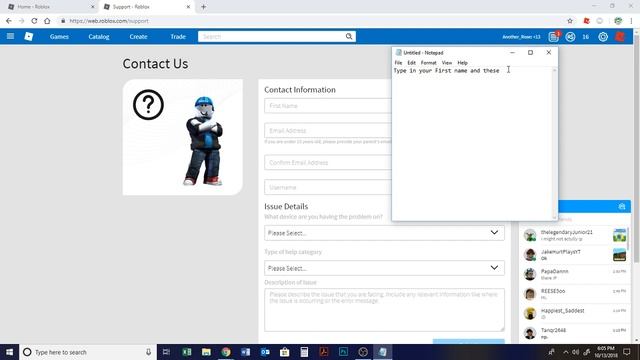Open the Another_Rose username link in navbar

(x=521, y=37)
